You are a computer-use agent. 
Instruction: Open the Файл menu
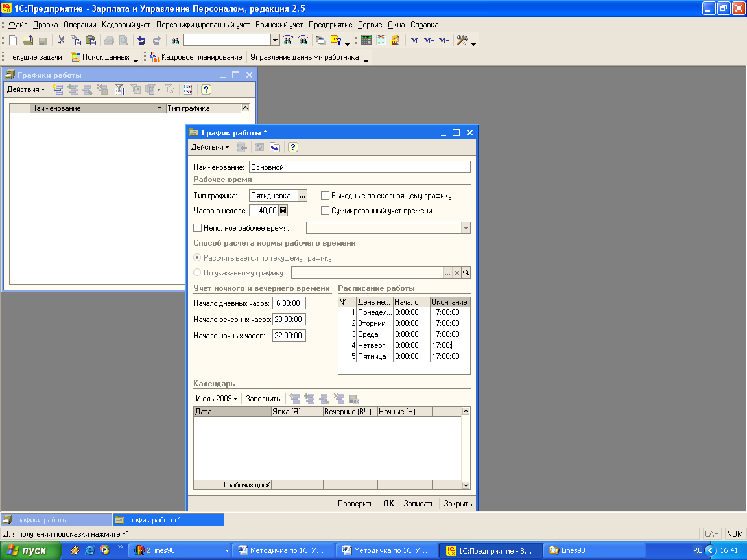pyautogui.click(x=18, y=25)
